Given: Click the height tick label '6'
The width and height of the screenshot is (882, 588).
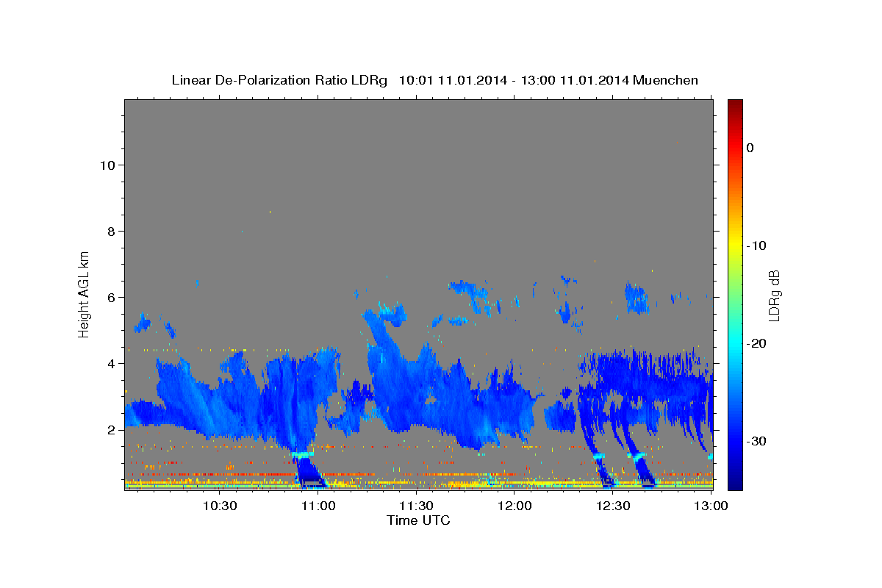Looking at the screenshot, I should pyautogui.click(x=112, y=298).
